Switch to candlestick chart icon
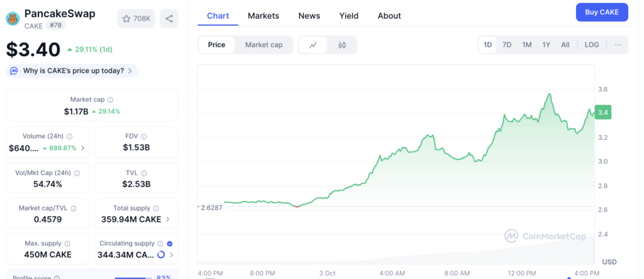The image size is (644, 279). pos(342,45)
